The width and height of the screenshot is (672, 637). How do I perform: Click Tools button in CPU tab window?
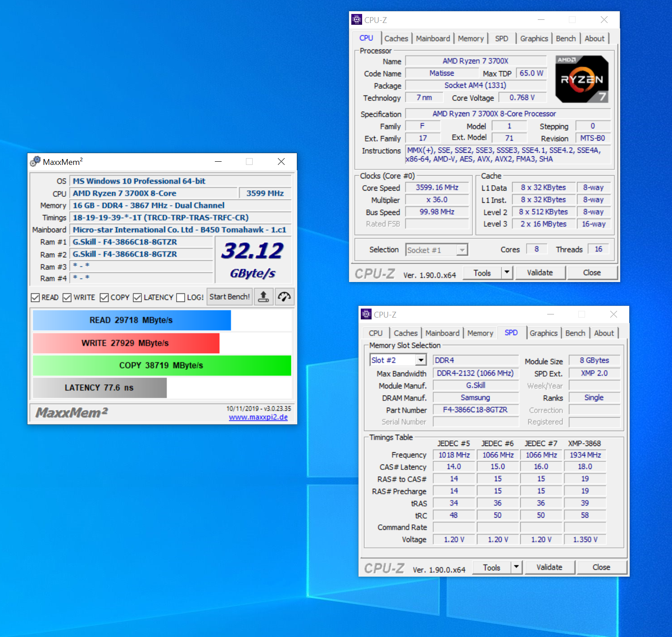point(482,273)
